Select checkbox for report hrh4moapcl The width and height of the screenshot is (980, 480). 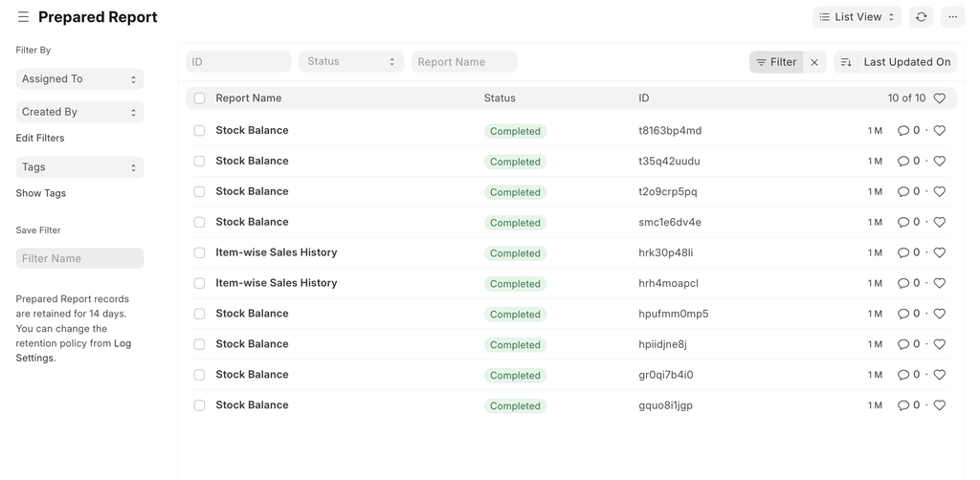199,284
